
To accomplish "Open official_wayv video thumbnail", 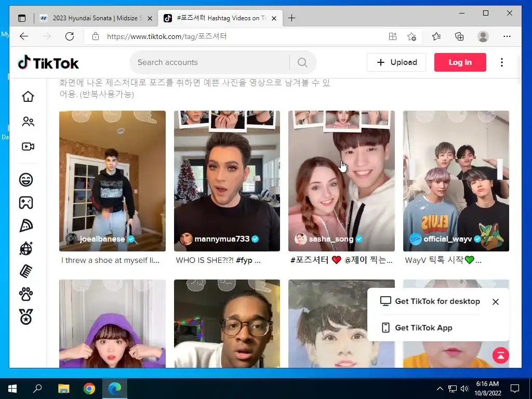I will click(456, 181).
